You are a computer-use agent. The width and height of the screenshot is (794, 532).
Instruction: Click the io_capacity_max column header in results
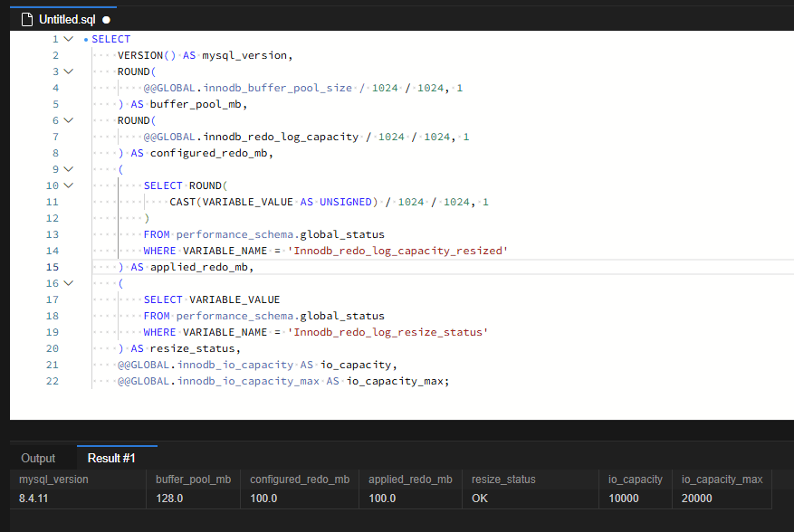(722, 480)
